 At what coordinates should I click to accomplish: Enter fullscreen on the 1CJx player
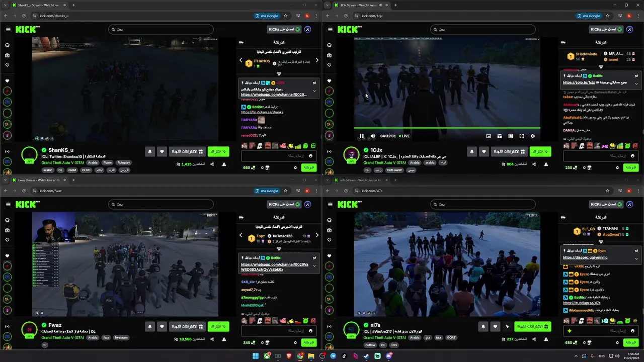point(522,136)
